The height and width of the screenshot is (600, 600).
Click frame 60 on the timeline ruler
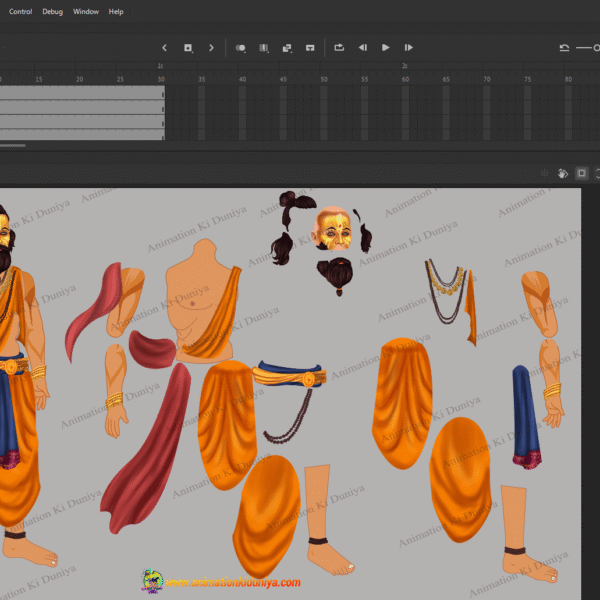tap(405, 79)
